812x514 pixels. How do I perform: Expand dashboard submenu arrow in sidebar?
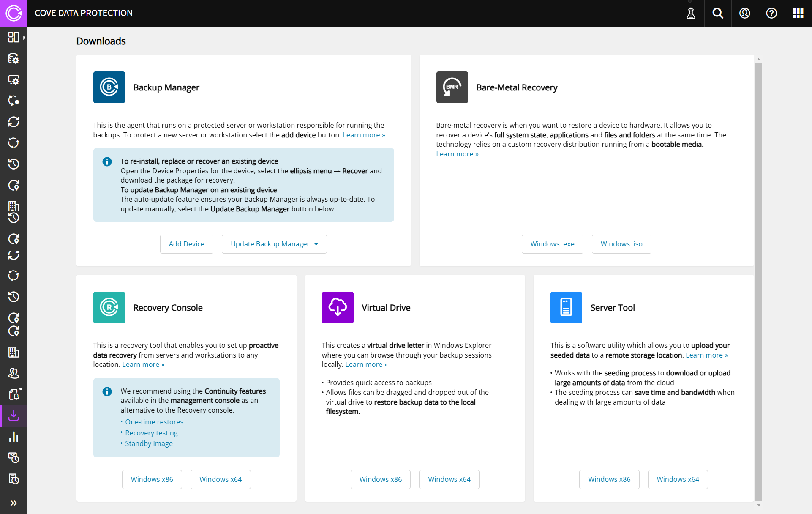25,38
